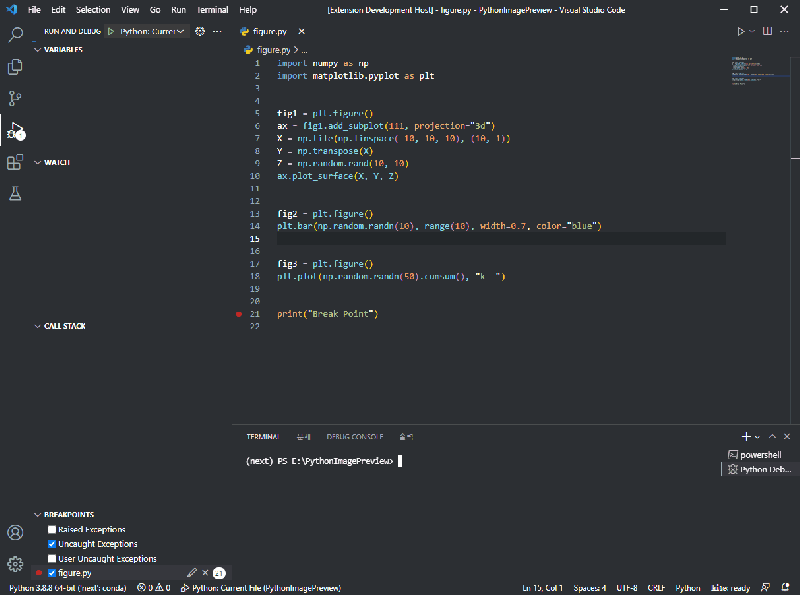Select the Source Control icon

pos(15,97)
